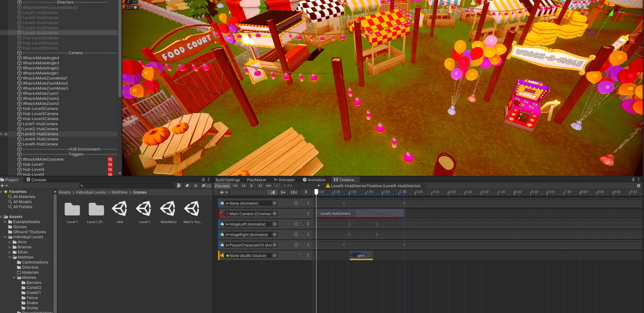This screenshot has height=313, width=644.
Task: Open object picker for hingeLeft track binding
Action: [275, 224]
